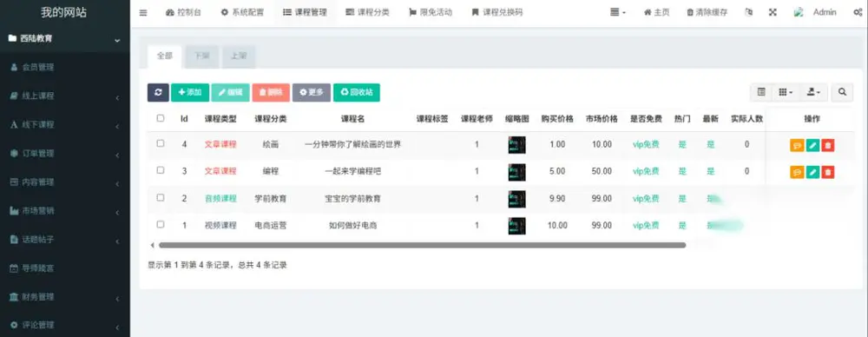Viewport: 868px width, 337px height.
Task: Show the 全部 filter tab
Action: (x=164, y=56)
